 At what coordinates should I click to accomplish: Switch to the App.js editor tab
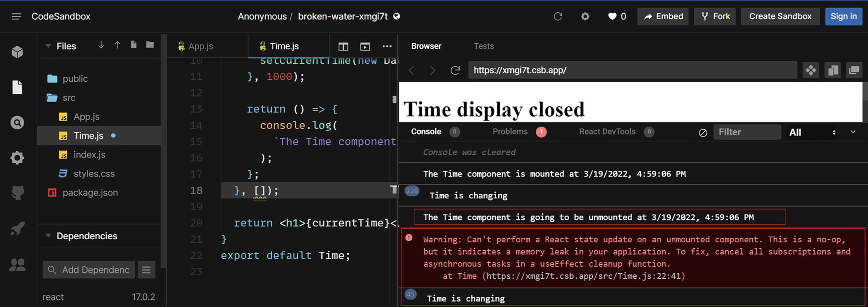[x=200, y=46]
